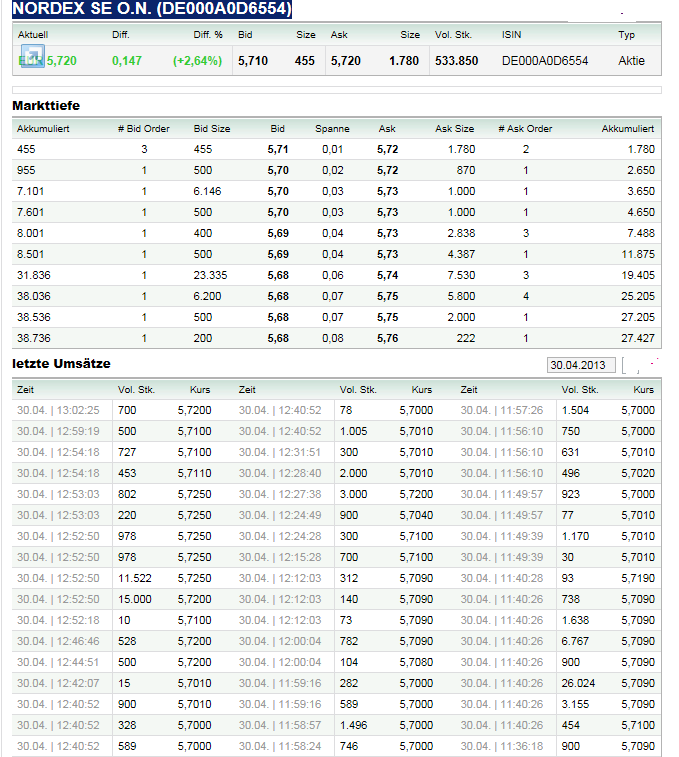Click the trade time 12:31:51
The height and width of the screenshot is (757, 679).
(x=299, y=452)
